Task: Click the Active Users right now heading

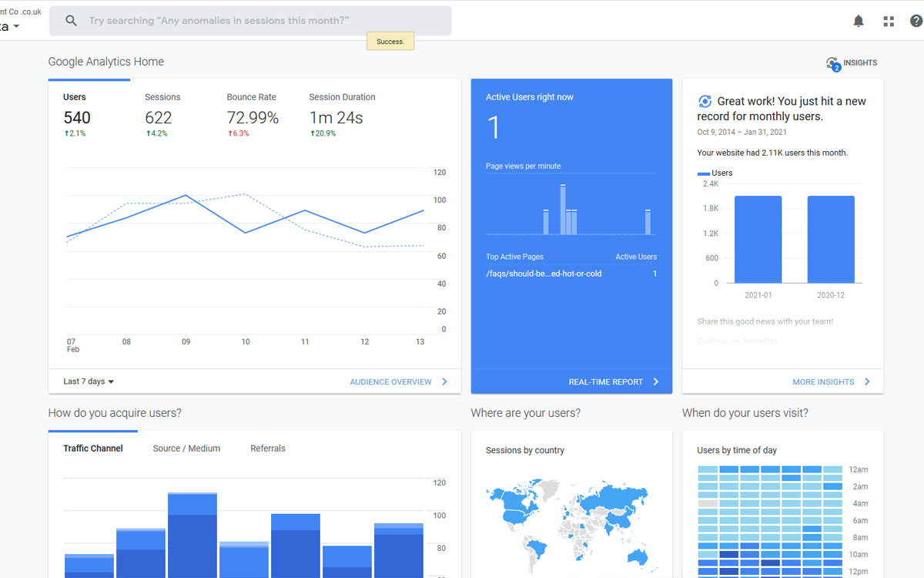Action: (x=530, y=97)
